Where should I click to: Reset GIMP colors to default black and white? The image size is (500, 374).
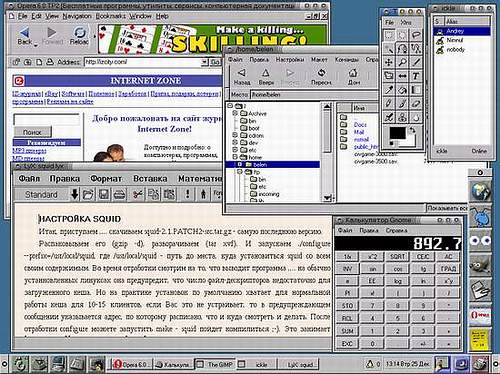393,144
